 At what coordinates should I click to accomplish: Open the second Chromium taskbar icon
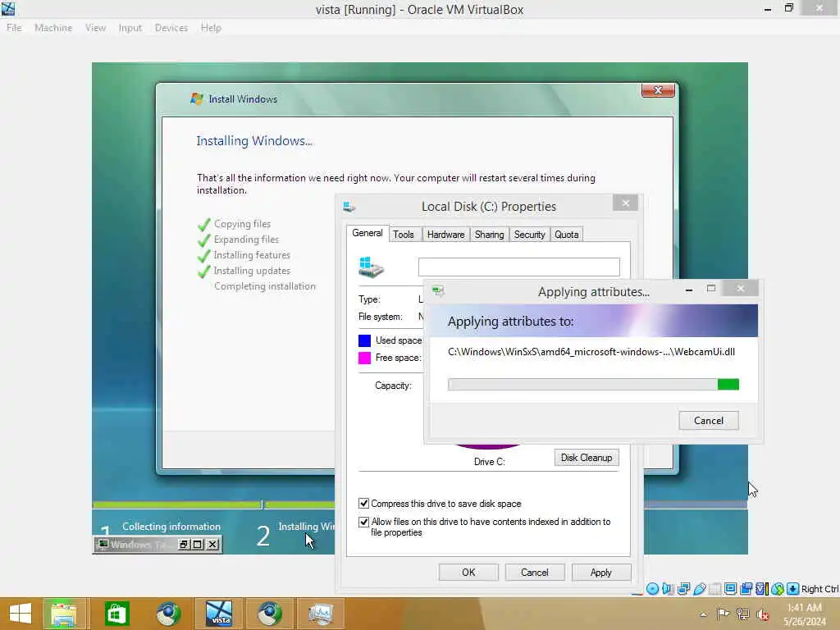click(269, 614)
